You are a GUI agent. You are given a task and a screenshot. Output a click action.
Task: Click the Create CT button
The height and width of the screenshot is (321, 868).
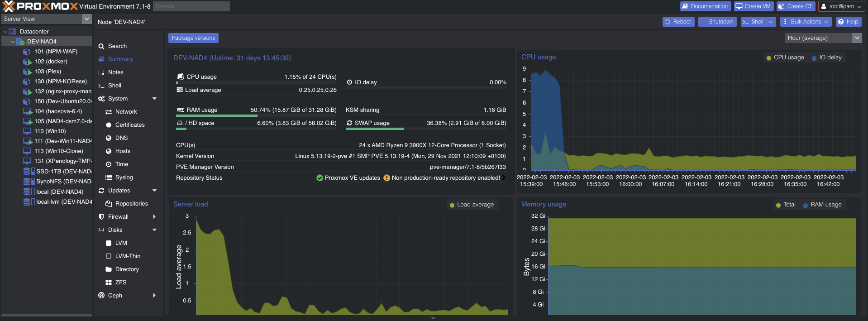click(796, 6)
